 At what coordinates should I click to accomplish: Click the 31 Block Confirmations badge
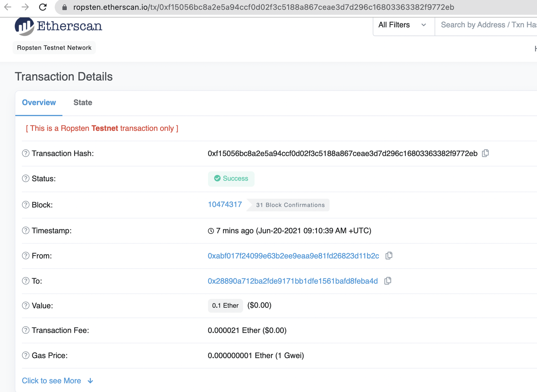point(288,205)
